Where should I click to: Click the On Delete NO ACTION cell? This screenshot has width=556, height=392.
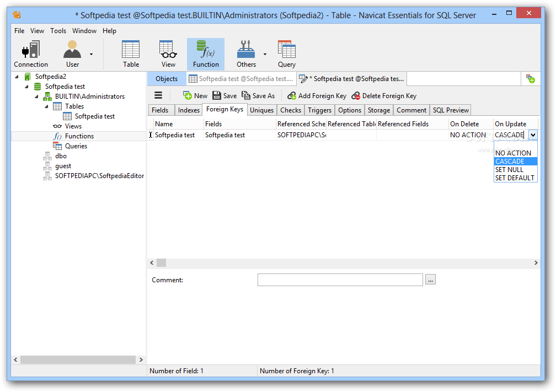pyautogui.click(x=470, y=135)
